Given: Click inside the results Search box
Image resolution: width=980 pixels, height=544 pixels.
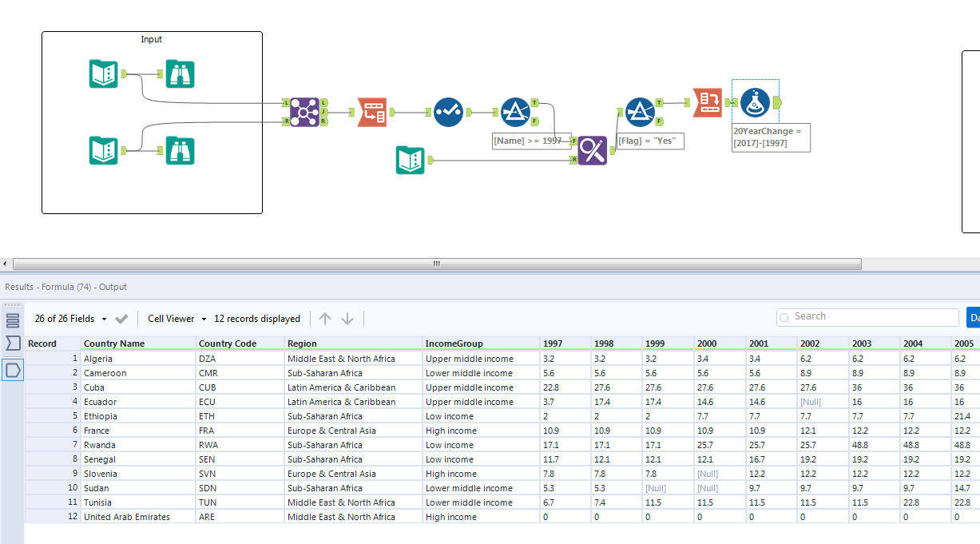Looking at the screenshot, I should (867, 316).
